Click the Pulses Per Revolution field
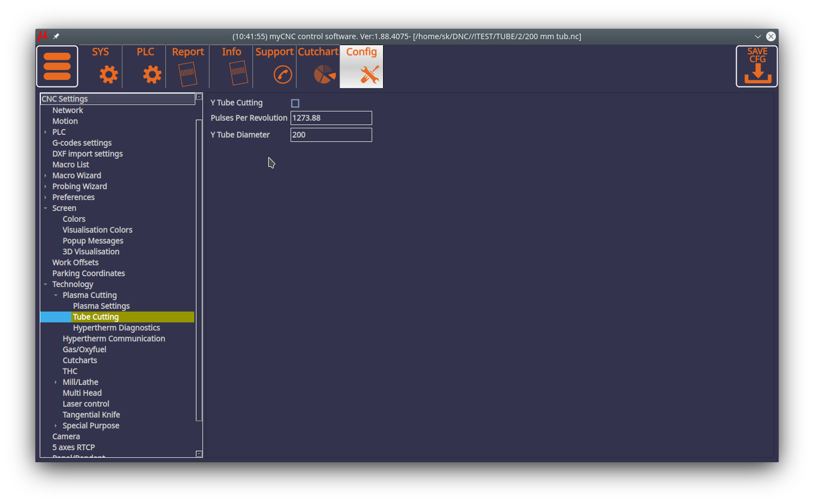 331,118
